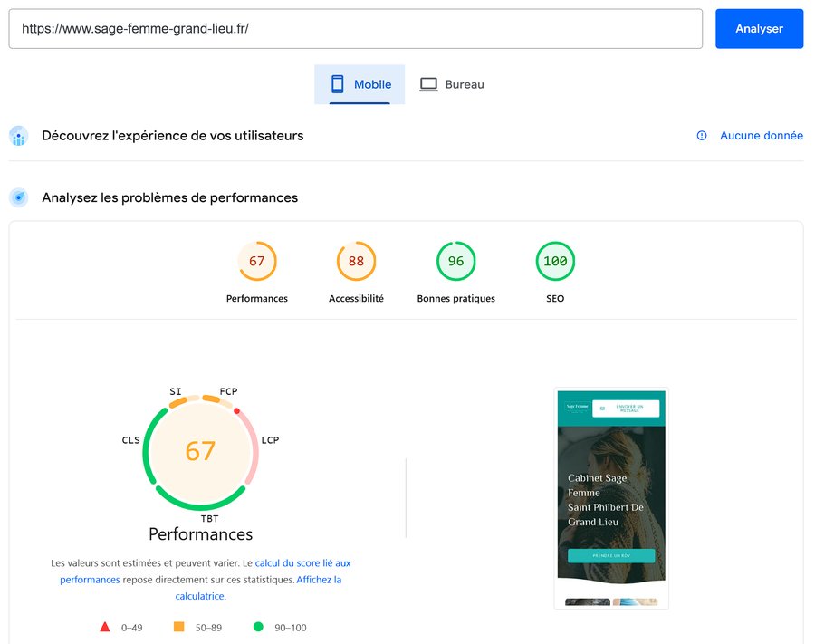
Task: Click the user experience section icon
Action: click(x=19, y=135)
